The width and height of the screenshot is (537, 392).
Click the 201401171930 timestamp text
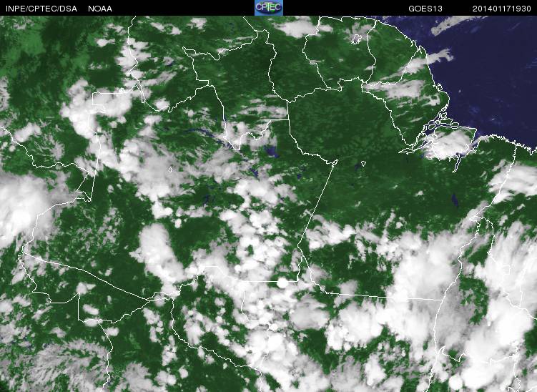click(x=502, y=9)
